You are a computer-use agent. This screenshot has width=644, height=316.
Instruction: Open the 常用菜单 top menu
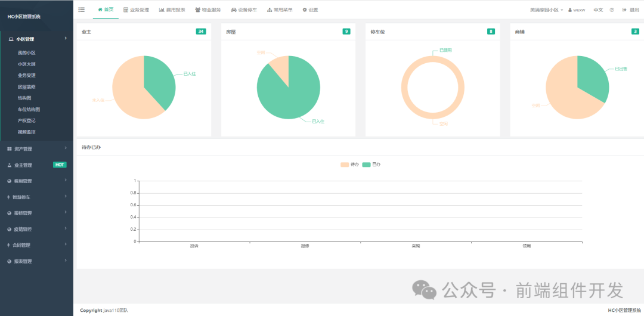click(x=280, y=10)
